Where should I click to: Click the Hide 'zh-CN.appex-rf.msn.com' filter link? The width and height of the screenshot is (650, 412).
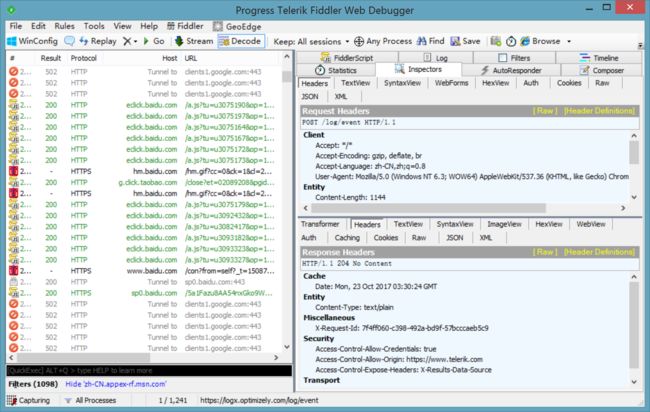click(116, 384)
